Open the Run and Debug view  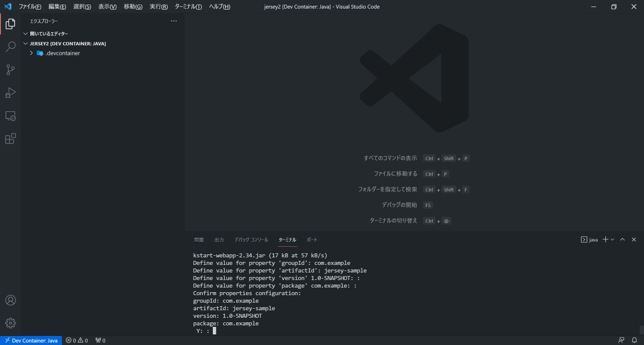[x=10, y=93]
